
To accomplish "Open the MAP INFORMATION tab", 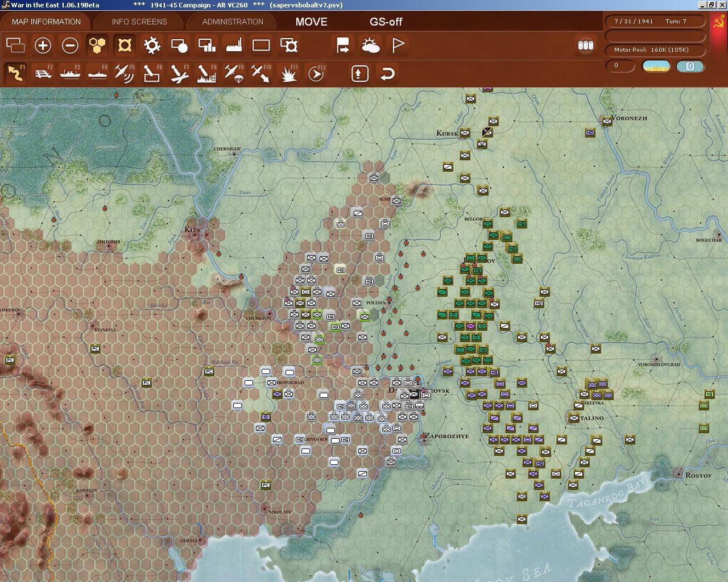I will pos(46,22).
